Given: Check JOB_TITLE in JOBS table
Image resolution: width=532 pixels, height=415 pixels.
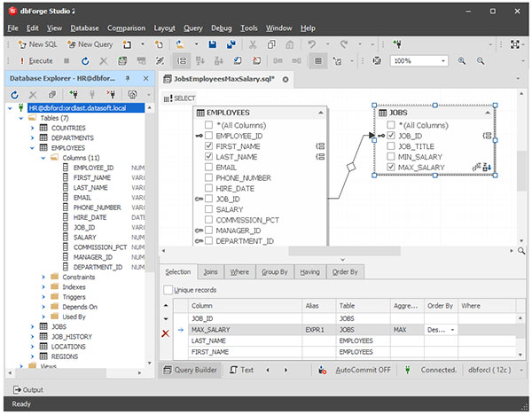Looking at the screenshot, I should tap(391, 146).
